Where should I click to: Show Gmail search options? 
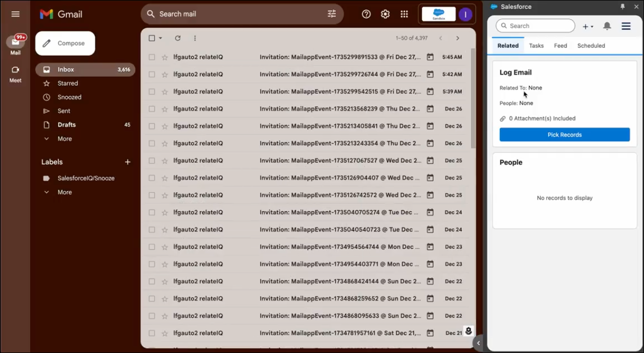(332, 14)
